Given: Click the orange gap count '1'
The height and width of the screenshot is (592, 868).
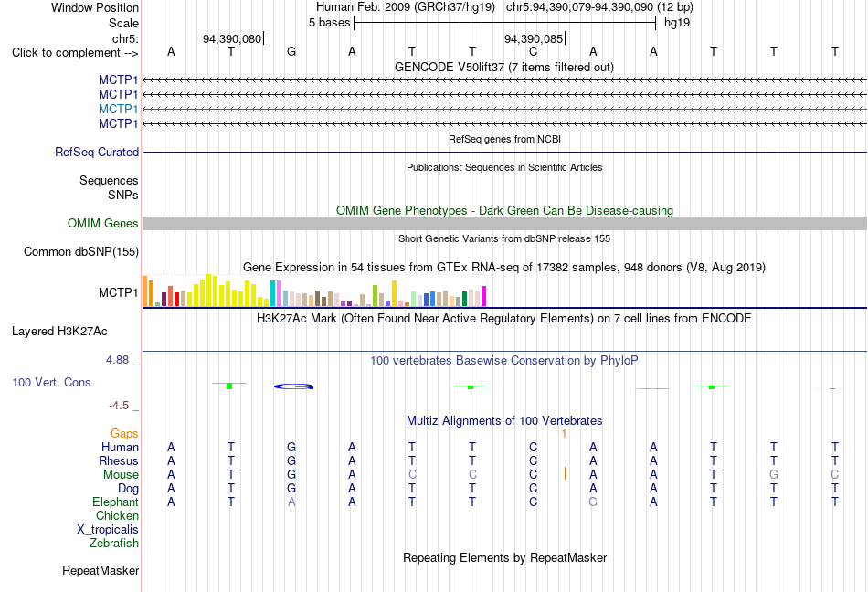Looking at the screenshot, I should tap(564, 434).
